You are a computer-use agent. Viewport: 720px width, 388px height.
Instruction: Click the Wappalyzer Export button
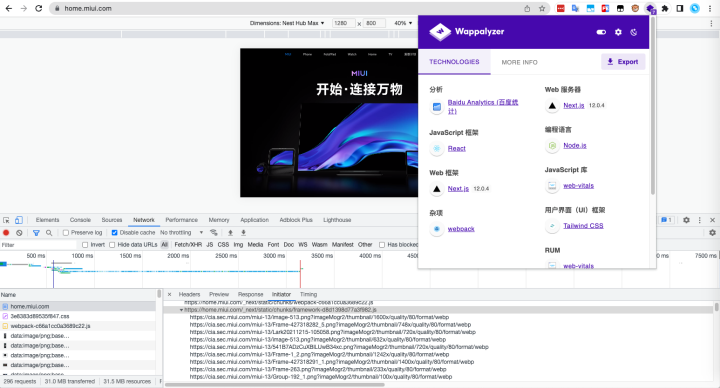(623, 62)
